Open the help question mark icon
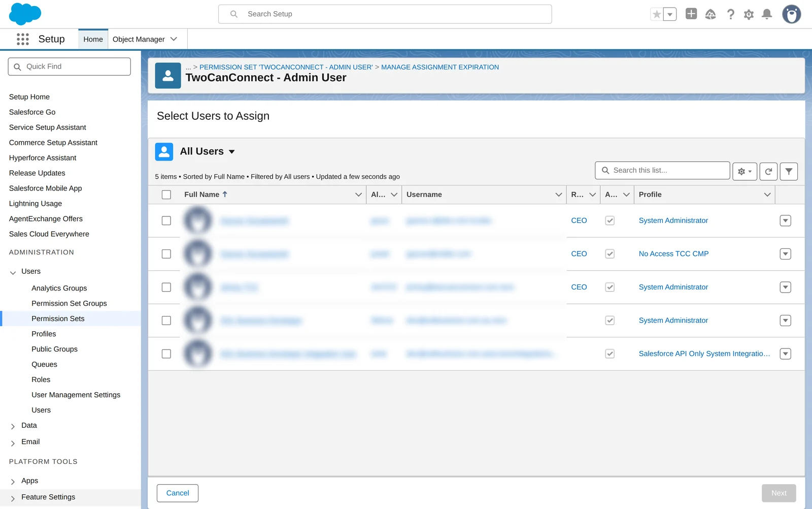The image size is (812, 509). [730, 14]
